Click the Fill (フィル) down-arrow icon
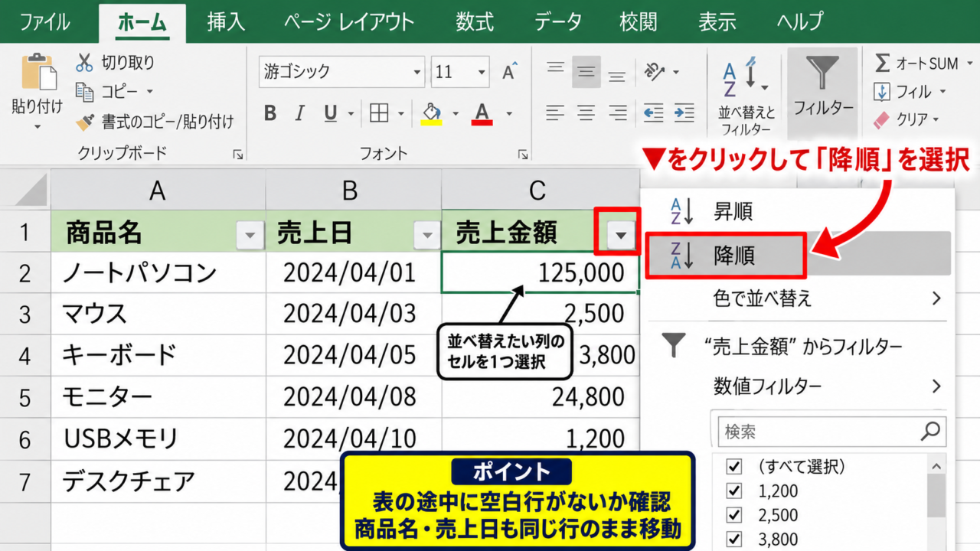The height and width of the screenshot is (551, 980). coord(883,92)
